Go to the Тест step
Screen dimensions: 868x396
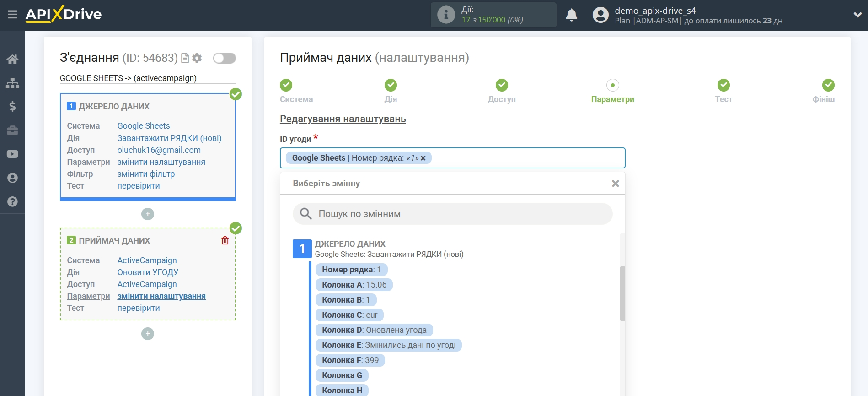click(723, 91)
